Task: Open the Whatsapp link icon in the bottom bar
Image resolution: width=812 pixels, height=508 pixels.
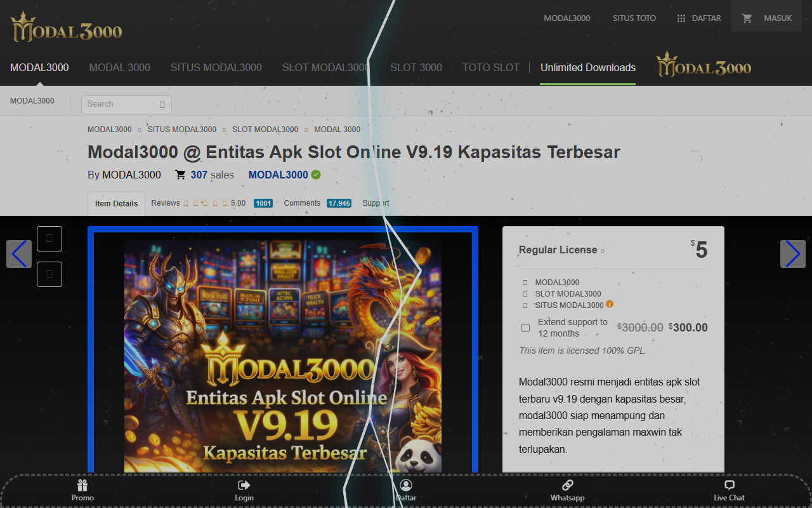Action: (568, 485)
